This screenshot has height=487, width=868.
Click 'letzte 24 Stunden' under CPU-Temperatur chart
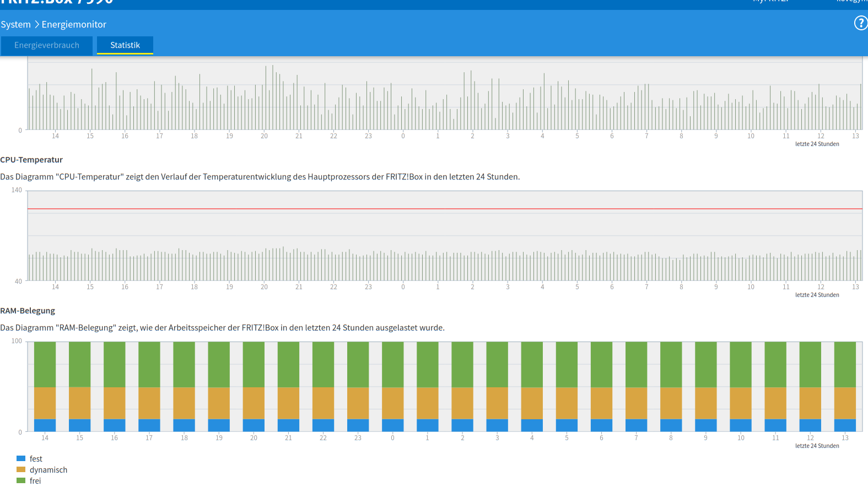click(817, 295)
